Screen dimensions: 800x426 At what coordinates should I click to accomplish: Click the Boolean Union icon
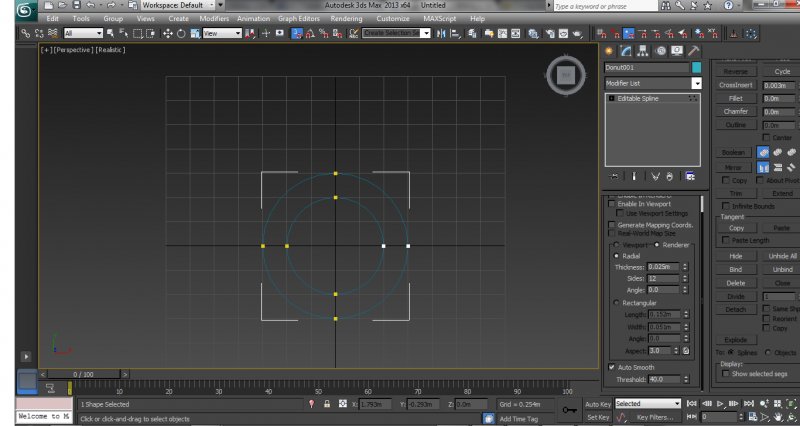[x=763, y=152]
